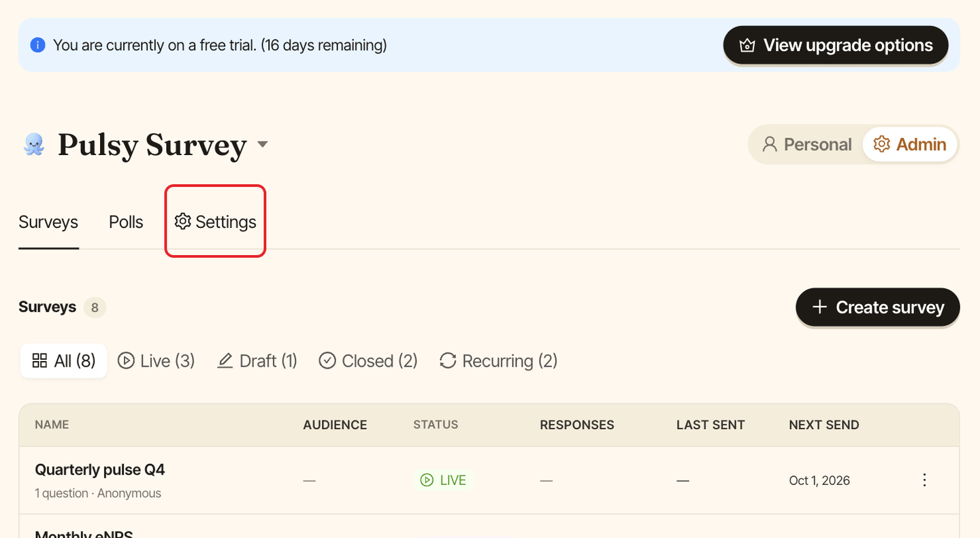980x538 pixels.
Task: Click the LAST SENT column header
Action: [x=710, y=425]
